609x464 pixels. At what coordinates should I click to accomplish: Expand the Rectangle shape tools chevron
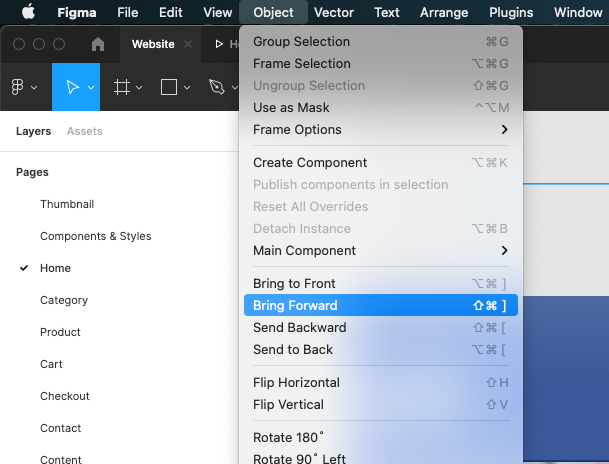(x=187, y=88)
